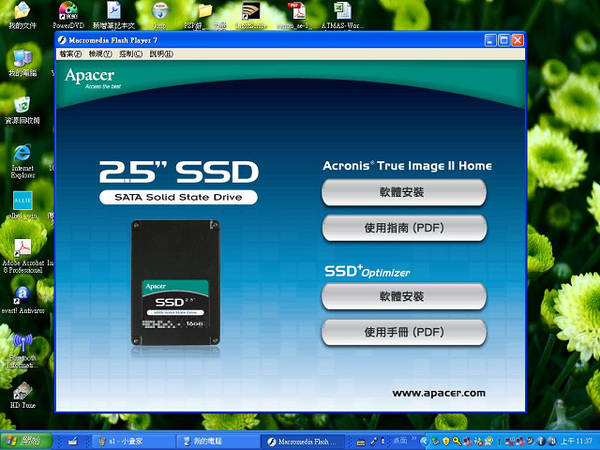600x450 pixels.
Task: Launch avast! Antivirus desktop shortcut
Action: (23, 300)
